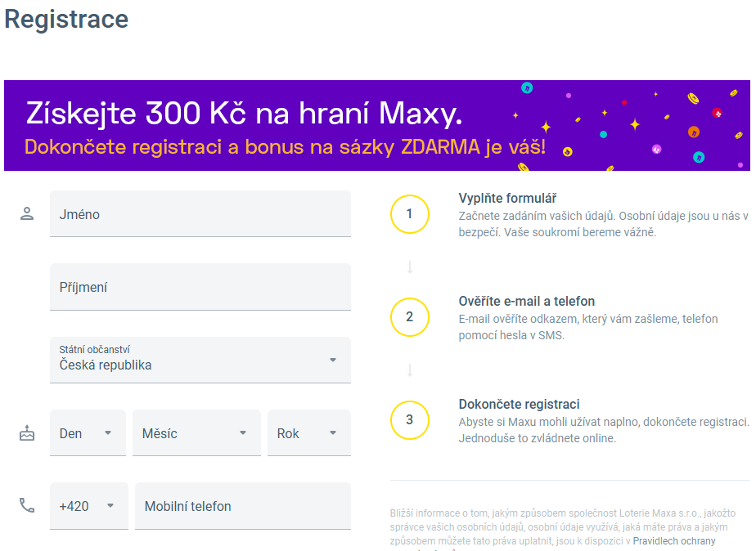This screenshot has height=551, width=756.
Task: Click the step 3 circle
Action: point(409,420)
